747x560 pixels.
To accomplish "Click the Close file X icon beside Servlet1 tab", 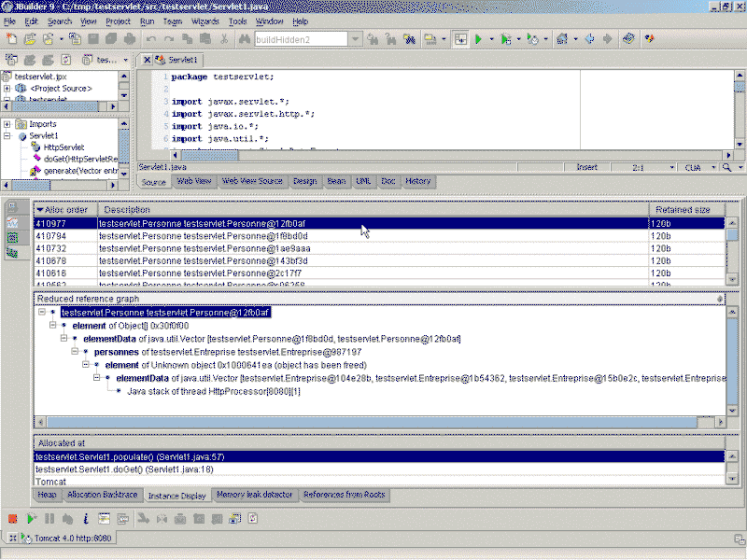I will 146,60.
